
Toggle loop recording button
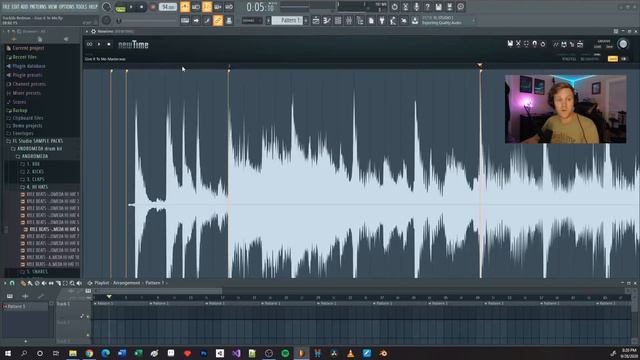pyautogui.click(x=229, y=7)
